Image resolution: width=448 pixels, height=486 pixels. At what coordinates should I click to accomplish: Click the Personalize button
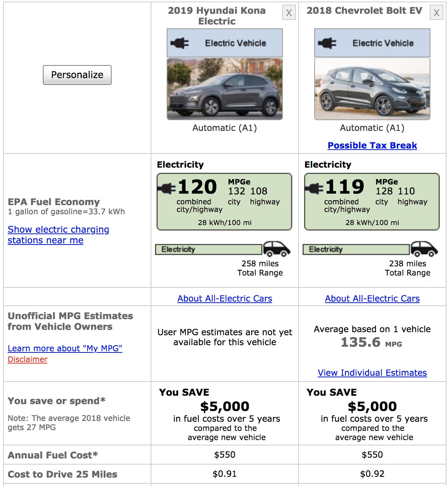pyautogui.click(x=77, y=75)
